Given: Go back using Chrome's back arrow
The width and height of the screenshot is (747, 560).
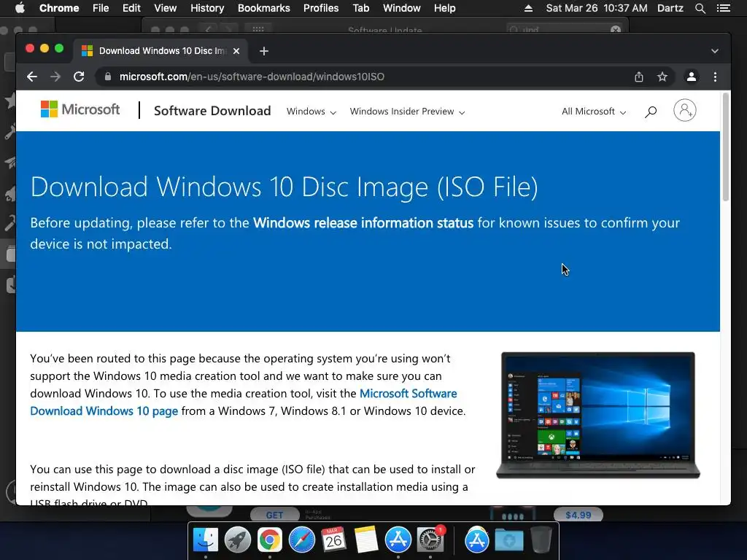Looking at the screenshot, I should pos(32,77).
